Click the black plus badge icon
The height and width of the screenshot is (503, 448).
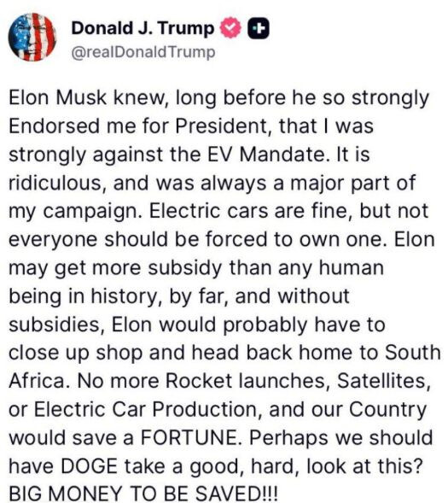259,29
